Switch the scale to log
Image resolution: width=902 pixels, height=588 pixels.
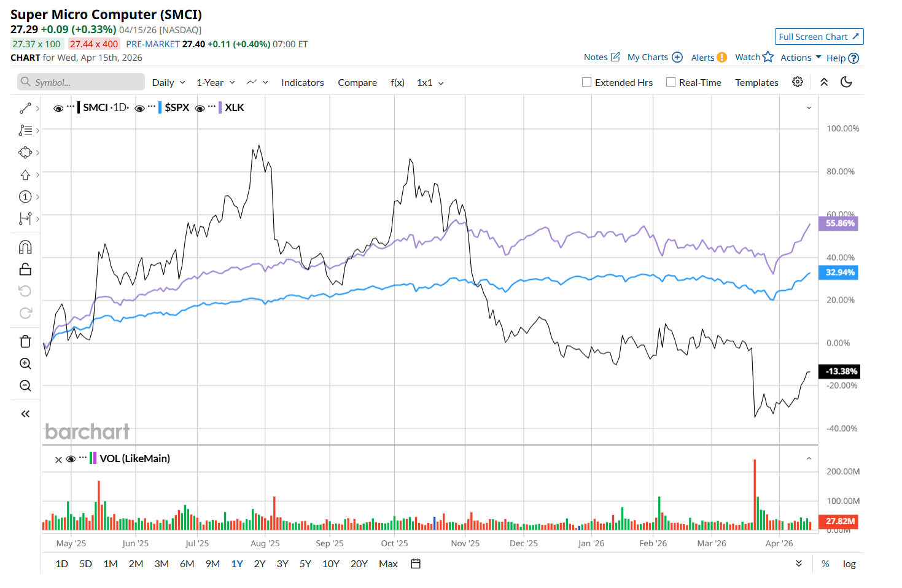coord(849,563)
